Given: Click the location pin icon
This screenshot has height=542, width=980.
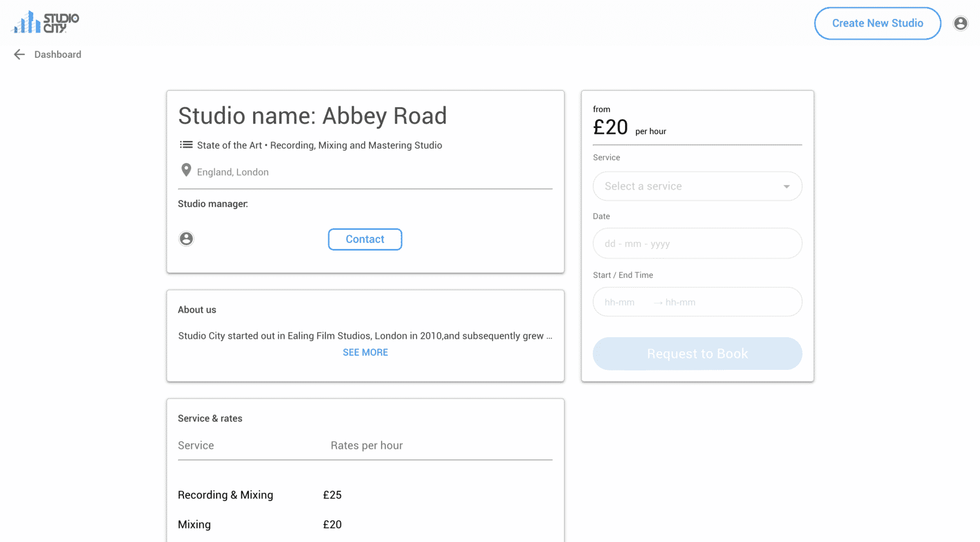Looking at the screenshot, I should [186, 170].
